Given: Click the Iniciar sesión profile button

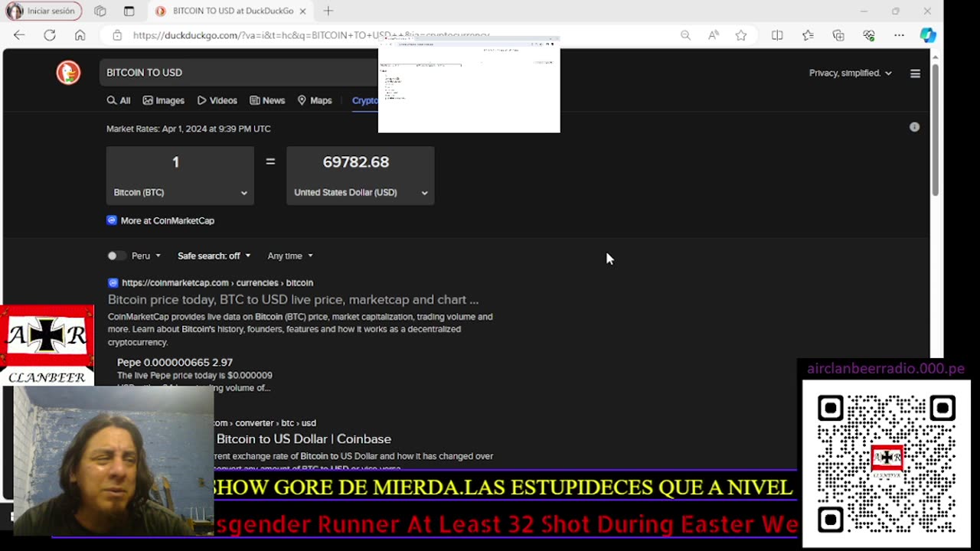Looking at the screenshot, I should click(x=42, y=11).
